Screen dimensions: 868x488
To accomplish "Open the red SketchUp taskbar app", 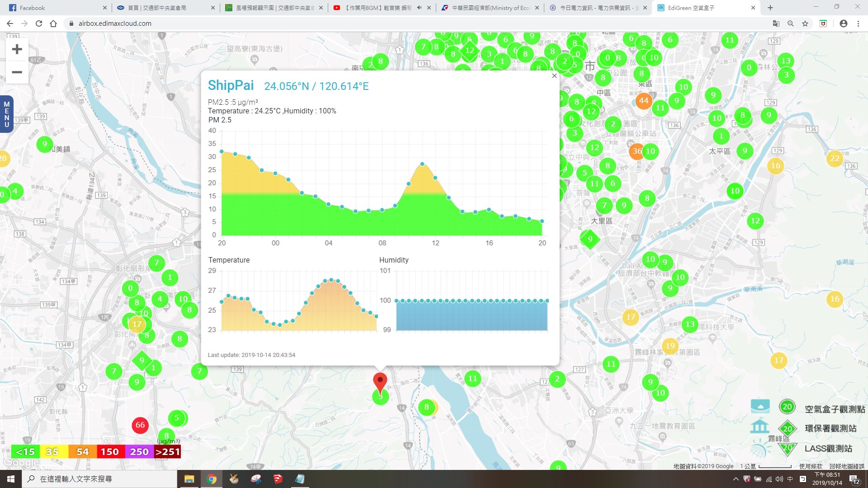I will click(278, 479).
